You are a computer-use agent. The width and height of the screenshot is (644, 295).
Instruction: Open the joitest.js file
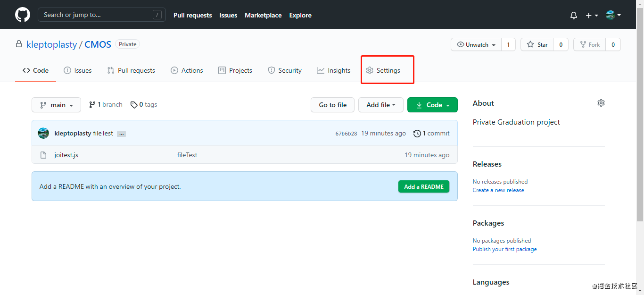coord(66,155)
